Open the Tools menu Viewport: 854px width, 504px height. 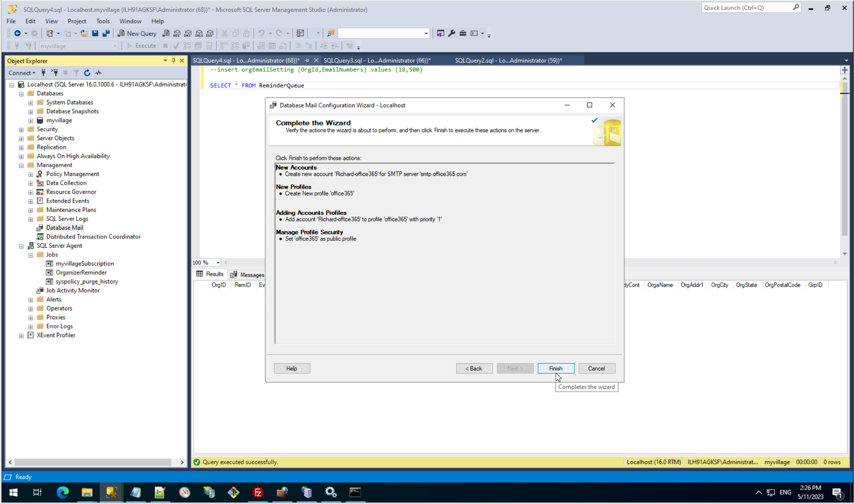pos(102,21)
